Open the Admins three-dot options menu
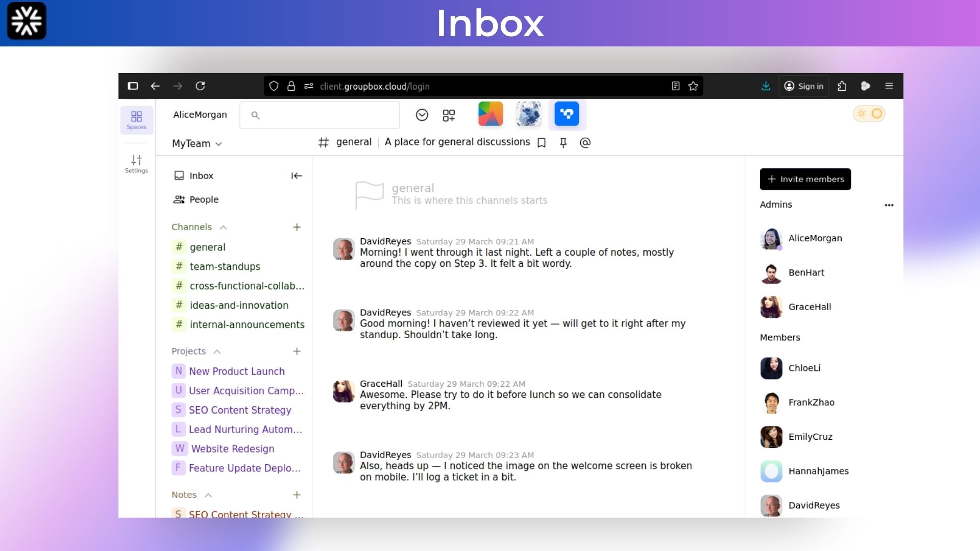 click(889, 205)
